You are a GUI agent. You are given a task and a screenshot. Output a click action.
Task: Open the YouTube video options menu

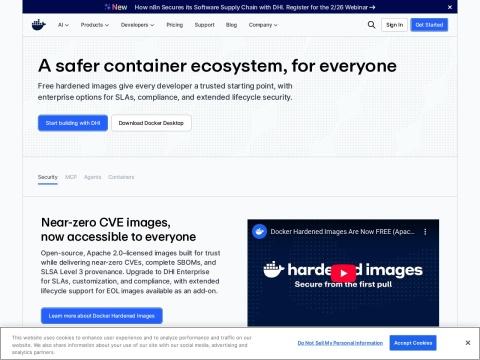point(425,232)
